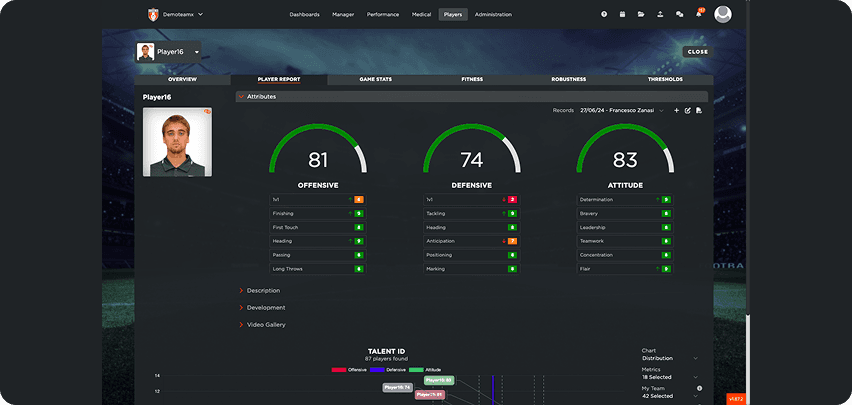Open the folder icon in header
Image resolution: width=852 pixels, height=405 pixels.
coord(641,14)
